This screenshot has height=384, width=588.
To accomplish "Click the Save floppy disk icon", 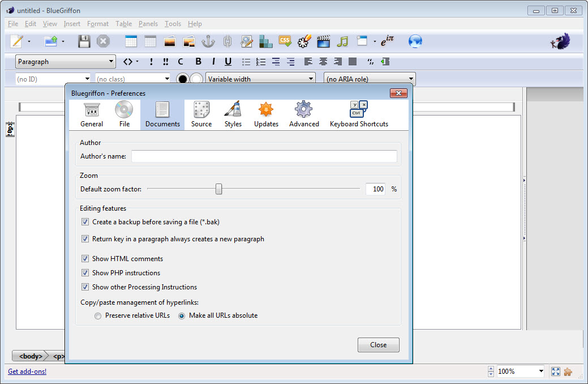I will [x=84, y=41].
